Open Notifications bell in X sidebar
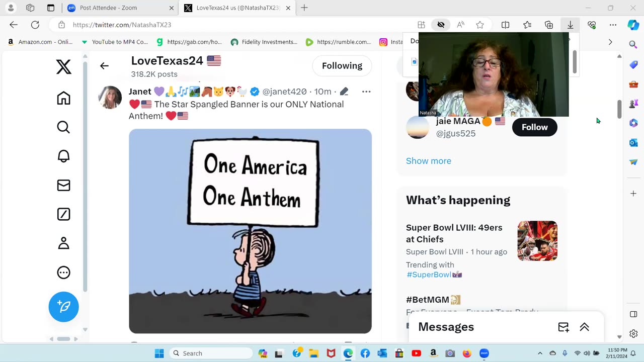Image resolution: width=644 pixels, height=362 pixels. tap(63, 156)
